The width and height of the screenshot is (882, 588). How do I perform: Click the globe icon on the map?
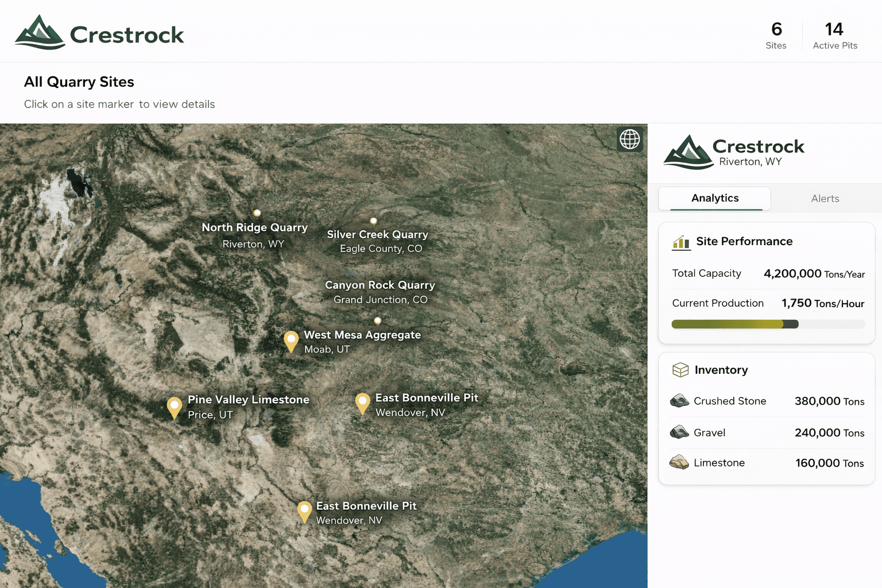(x=629, y=140)
